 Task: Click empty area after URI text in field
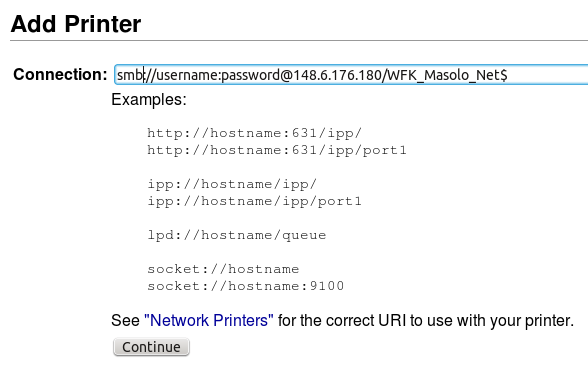click(x=548, y=75)
